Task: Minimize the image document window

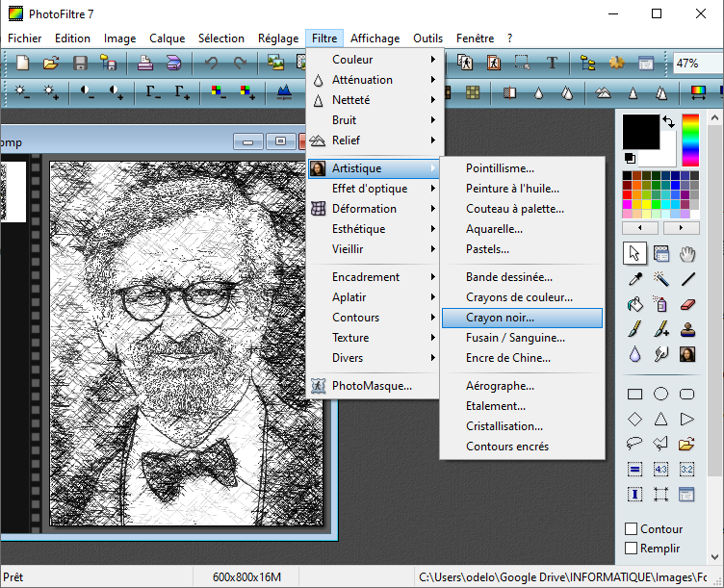Action: (x=248, y=141)
